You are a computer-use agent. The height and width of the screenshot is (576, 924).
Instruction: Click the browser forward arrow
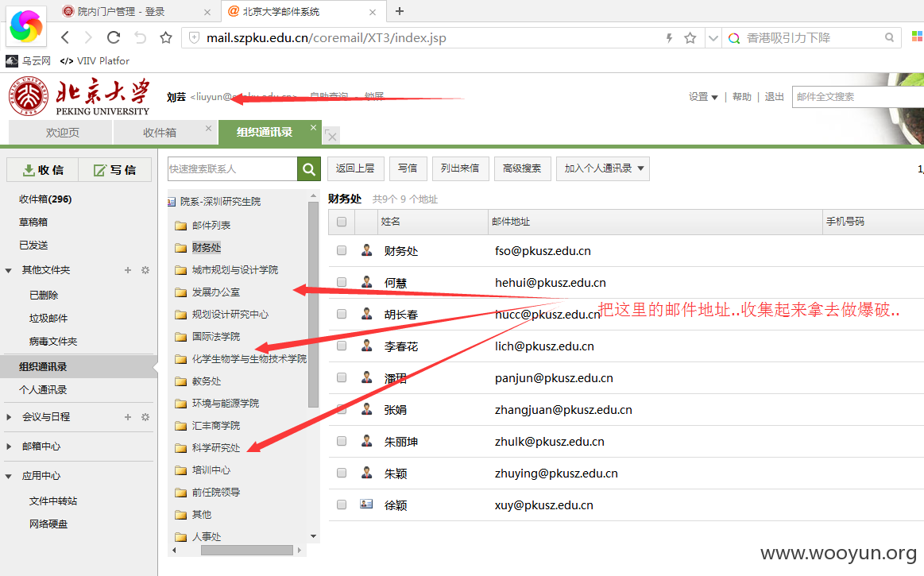click(88, 37)
